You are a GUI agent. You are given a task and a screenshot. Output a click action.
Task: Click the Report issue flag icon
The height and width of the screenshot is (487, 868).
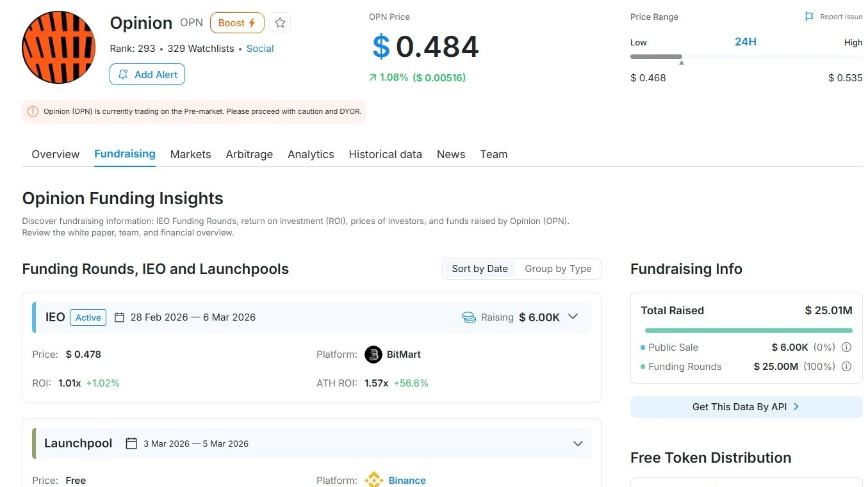tap(809, 17)
